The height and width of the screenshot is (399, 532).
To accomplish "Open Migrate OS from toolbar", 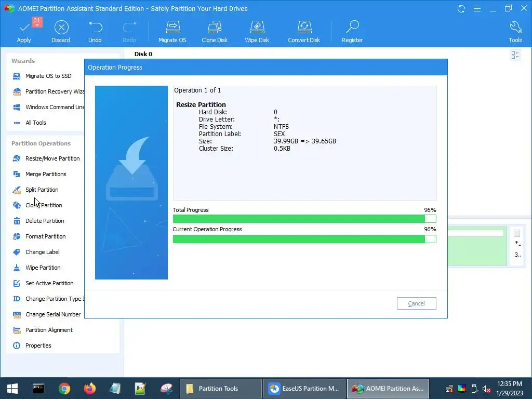I will pos(172,31).
